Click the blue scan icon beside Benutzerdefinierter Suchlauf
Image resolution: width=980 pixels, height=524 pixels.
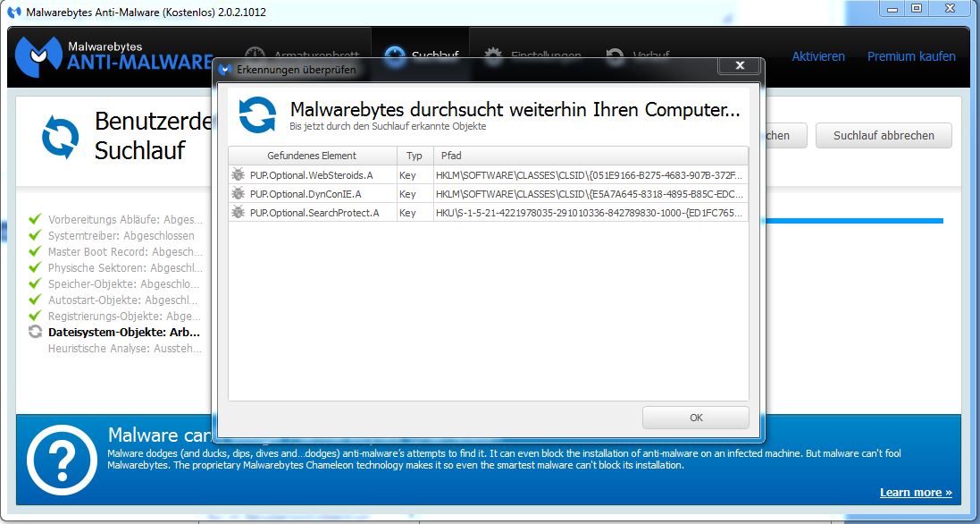[x=60, y=138]
